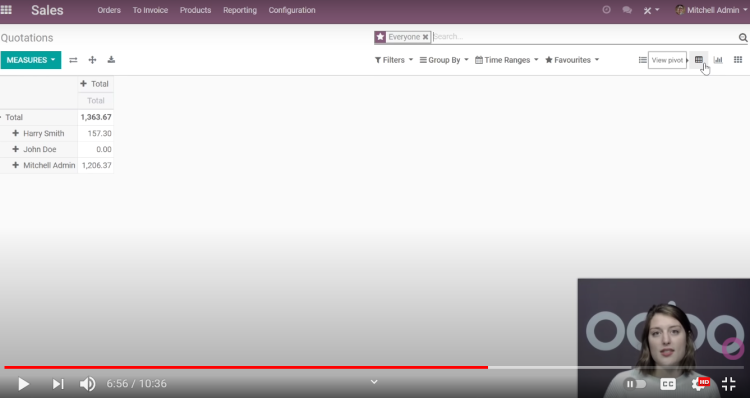
Task: Open the Configuration menu
Action: click(x=292, y=10)
